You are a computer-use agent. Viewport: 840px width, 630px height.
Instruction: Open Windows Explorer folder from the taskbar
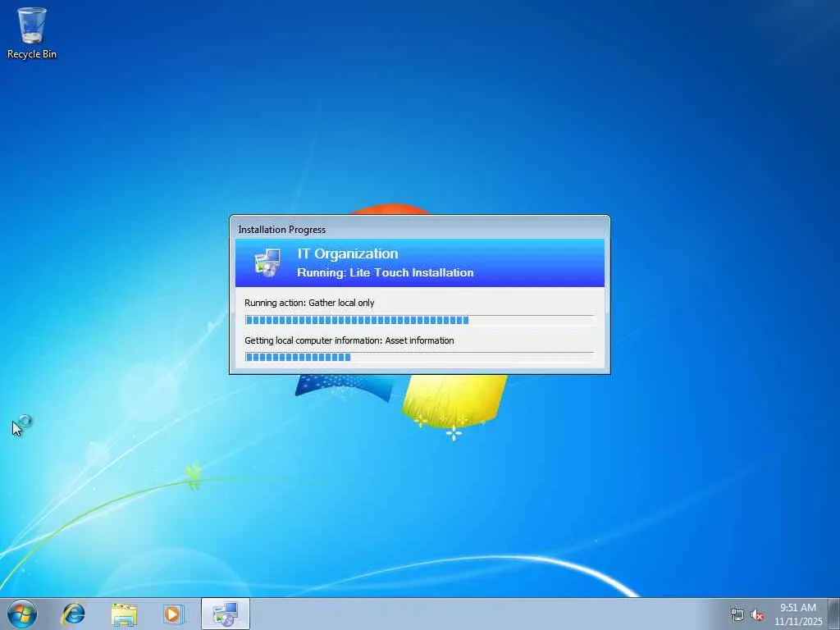point(124,614)
